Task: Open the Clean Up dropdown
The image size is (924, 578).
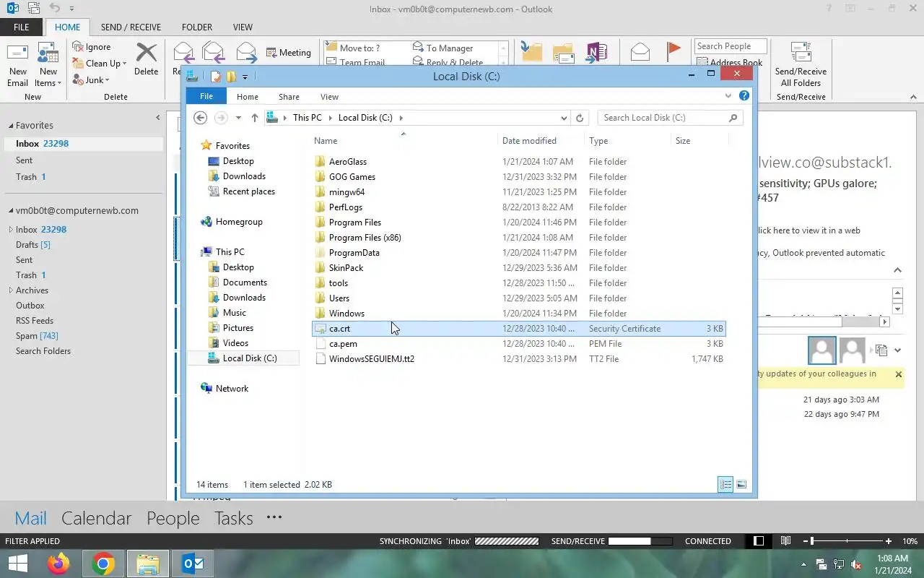Action: pos(100,64)
